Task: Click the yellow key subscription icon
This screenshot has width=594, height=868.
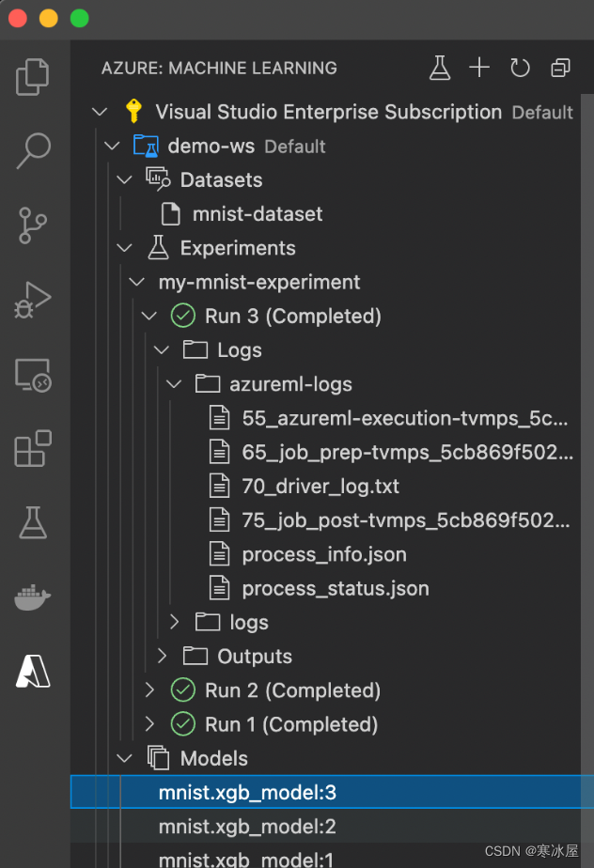Action: [133, 111]
